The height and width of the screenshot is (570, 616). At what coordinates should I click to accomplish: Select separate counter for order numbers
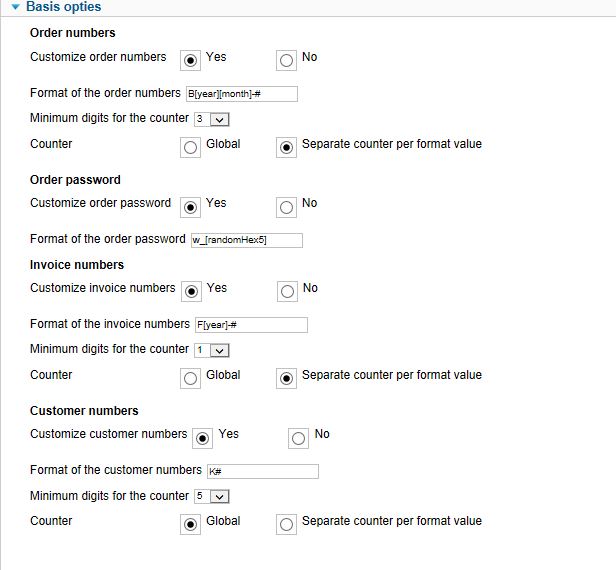tap(287, 147)
